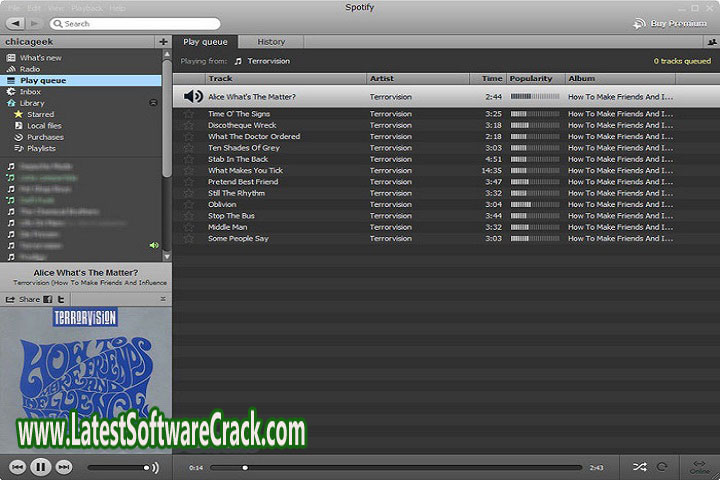Click the Buy Premium button
The image size is (720, 480).
click(x=670, y=23)
